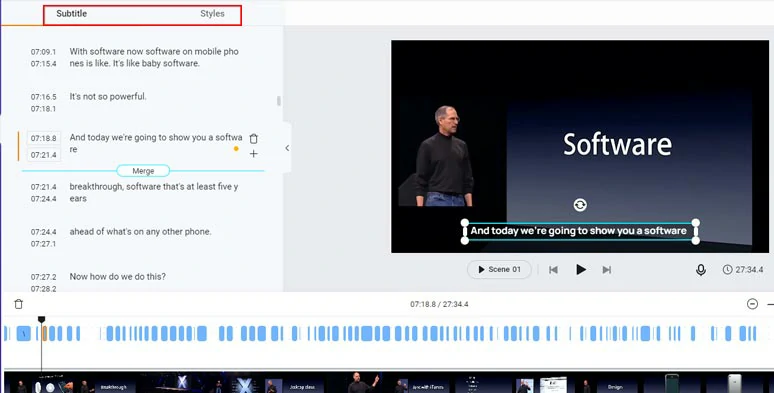Click the timeline playhead marker

(41, 320)
